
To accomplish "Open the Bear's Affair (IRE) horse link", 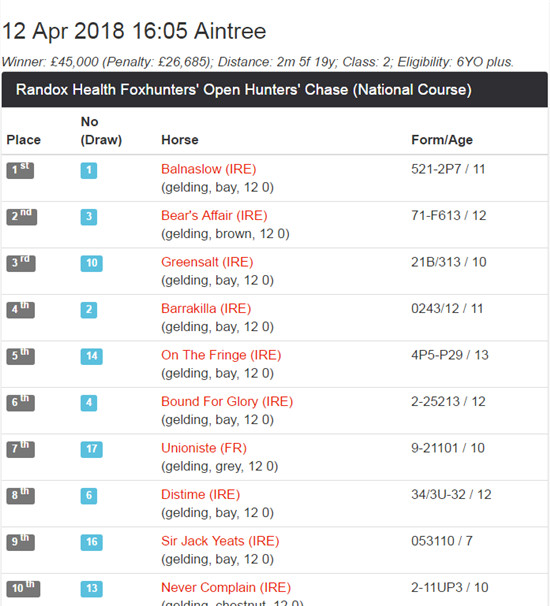I will [214, 216].
